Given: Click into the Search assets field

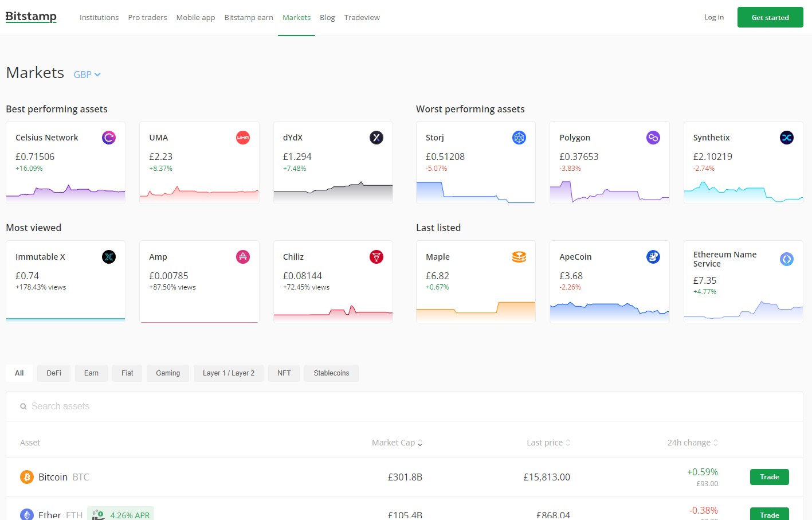Looking at the screenshot, I should tap(405, 406).
